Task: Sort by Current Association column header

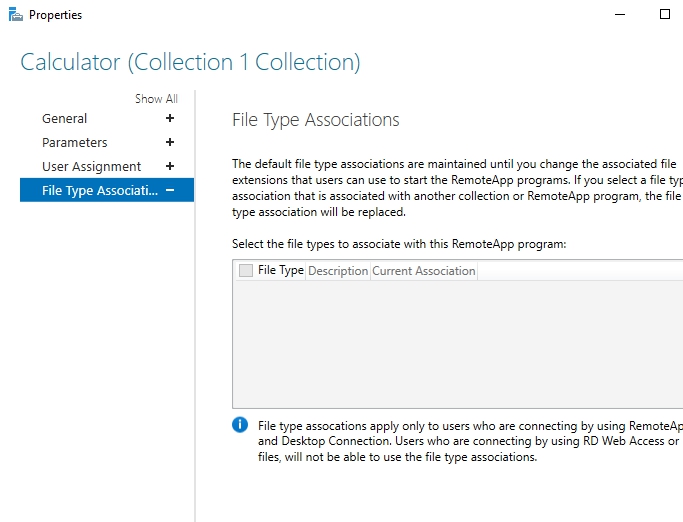Action: coord(424,271)
